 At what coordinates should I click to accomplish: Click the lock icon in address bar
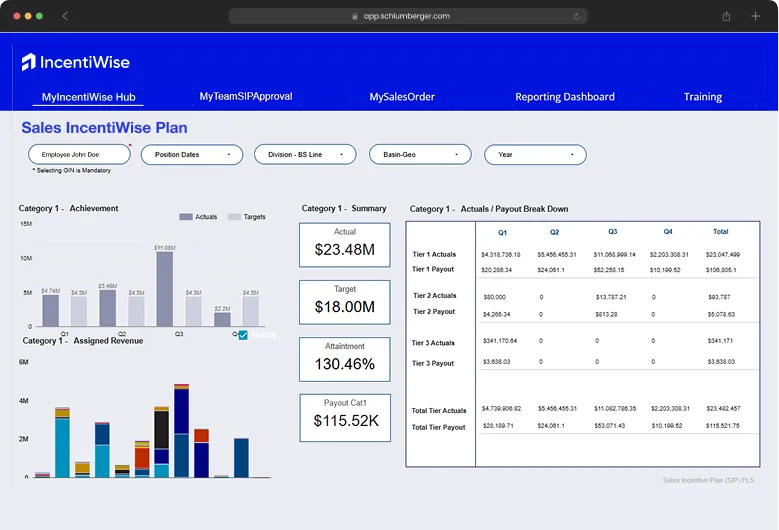[x=355, y=16]
